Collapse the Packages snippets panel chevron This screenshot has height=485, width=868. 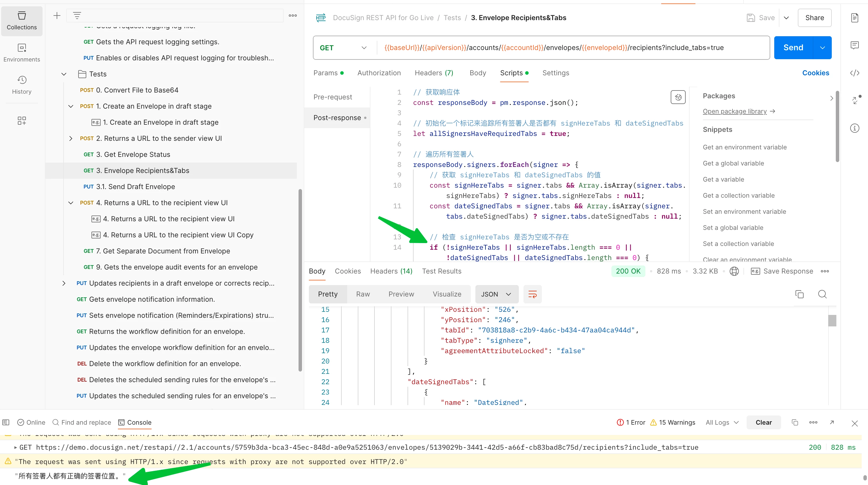pos(831,98)
